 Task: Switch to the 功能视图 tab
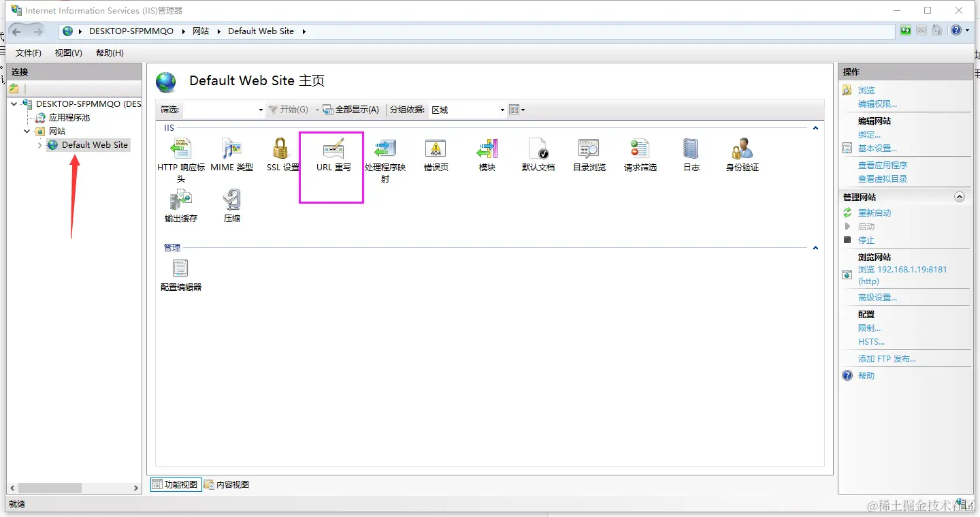[175, 484]
